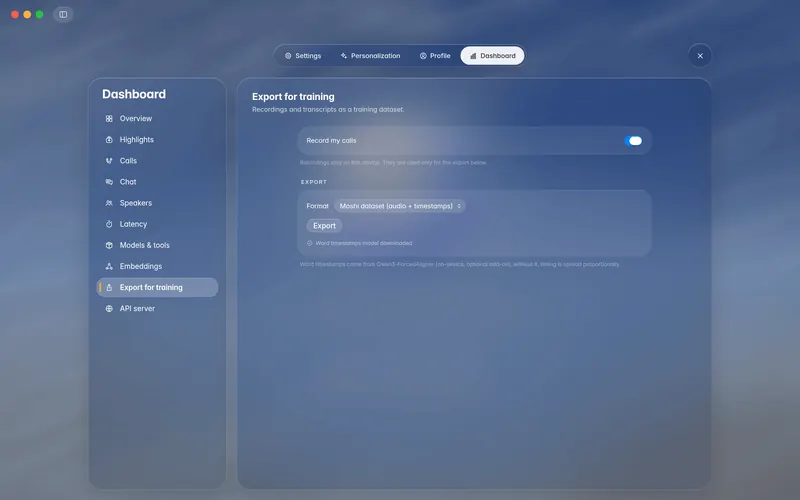Screen dimensions: 800x500
Task: Click the Record my calls label
Action: pyautogui.click(x=331, y=141)
